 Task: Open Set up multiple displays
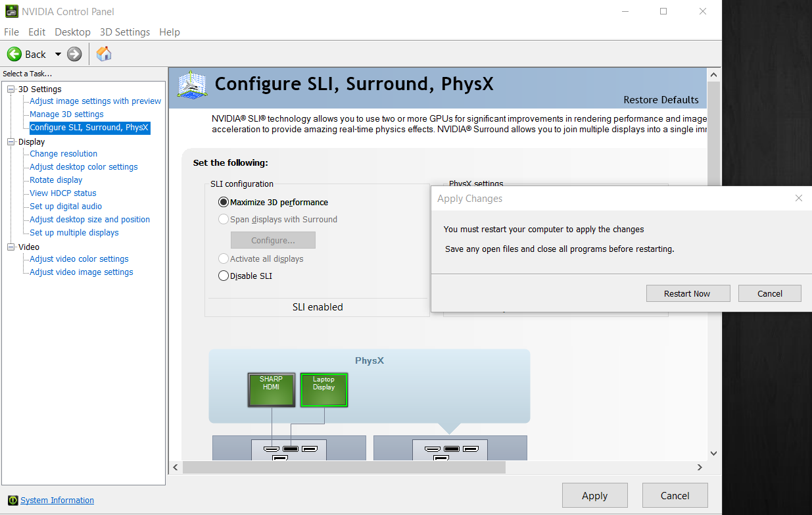pos(74,233)
